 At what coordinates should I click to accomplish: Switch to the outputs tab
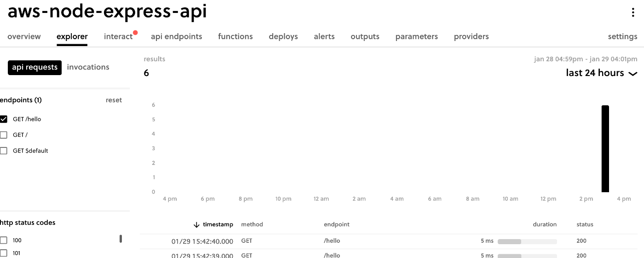pos(365,36)
